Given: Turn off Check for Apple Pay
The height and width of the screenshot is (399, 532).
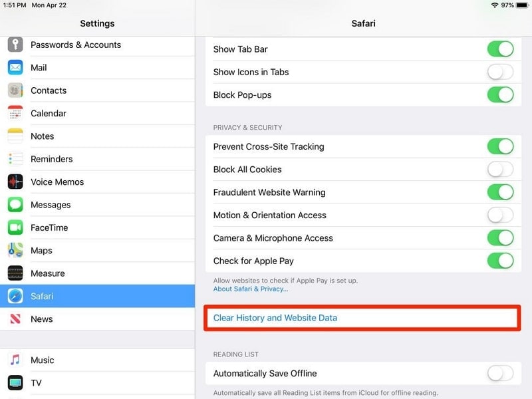Looking at the screenshot, I should click(501, 261).
